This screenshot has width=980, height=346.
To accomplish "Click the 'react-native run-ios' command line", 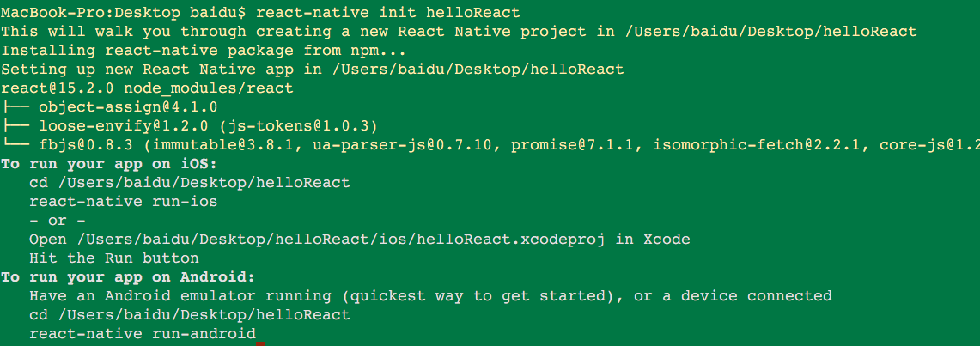I will coord(123,202).
